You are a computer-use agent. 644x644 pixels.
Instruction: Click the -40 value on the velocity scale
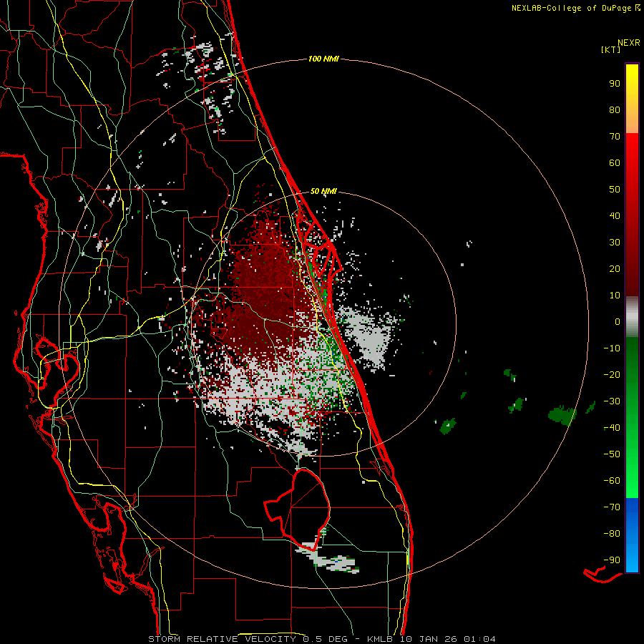point(612,428)
